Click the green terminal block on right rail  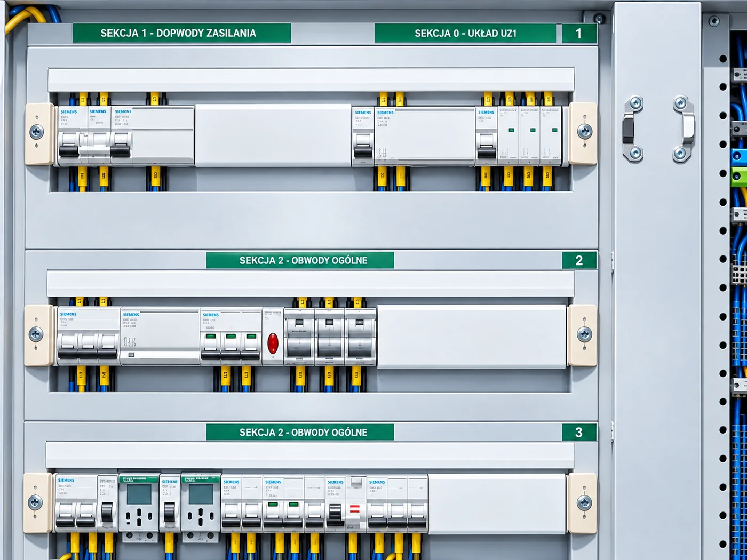coord(739,175)
